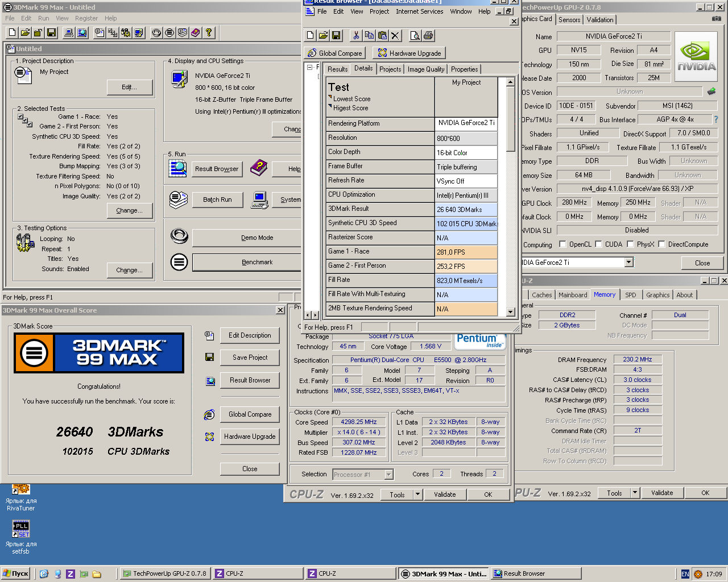Click Print icon in Result Browser toolbar
Image resolution: width=728 pixels, height=582 pixels.
point(428,35)
